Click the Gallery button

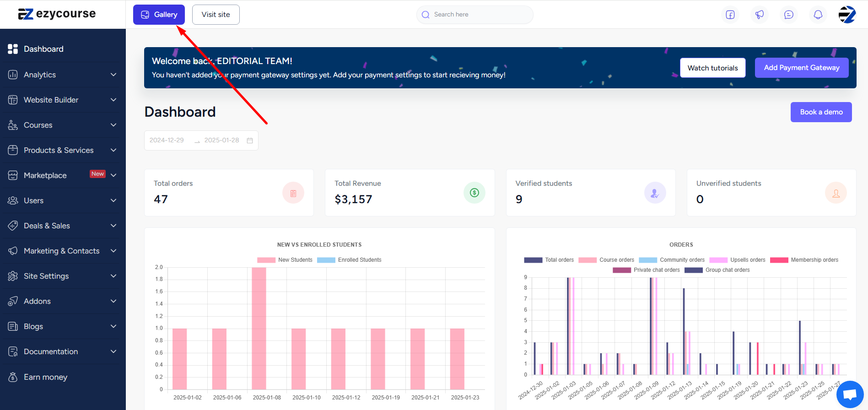click(x=159, y=15)
